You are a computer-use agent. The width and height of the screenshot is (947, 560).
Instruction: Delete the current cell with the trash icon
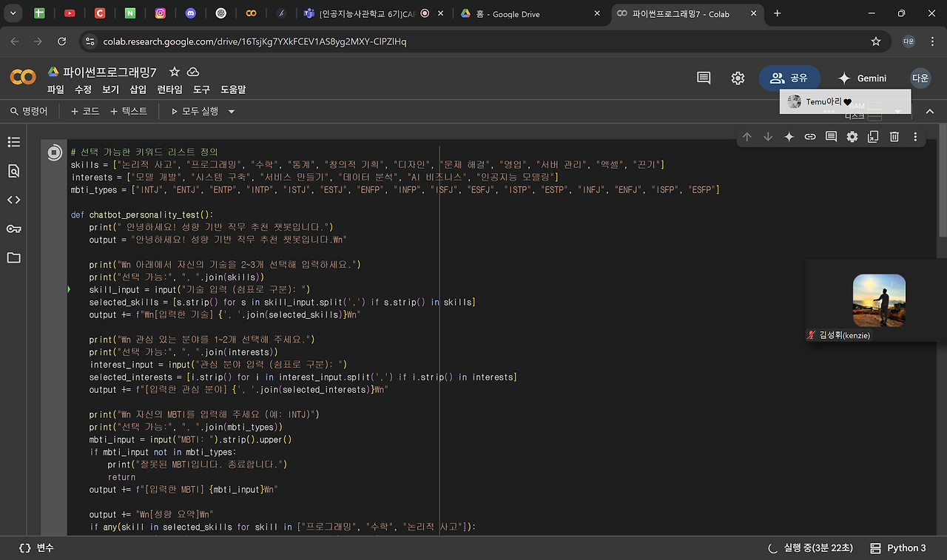click(x=893, y=137)
